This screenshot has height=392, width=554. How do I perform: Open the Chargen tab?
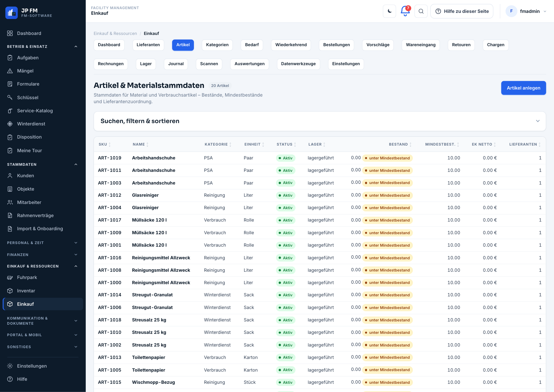[x=496, y=45]
